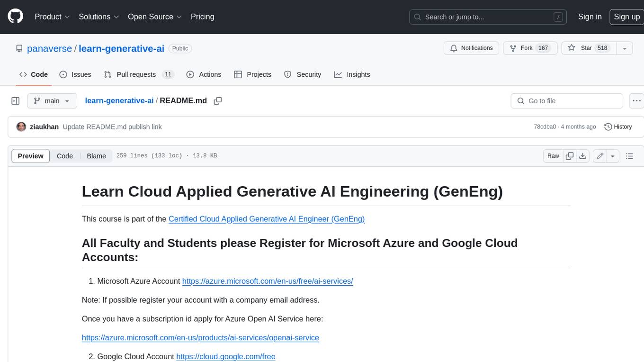Open star list options dropdown
Image resolution: width=644 pixels, height=362 pixels.
click(625, 48)
